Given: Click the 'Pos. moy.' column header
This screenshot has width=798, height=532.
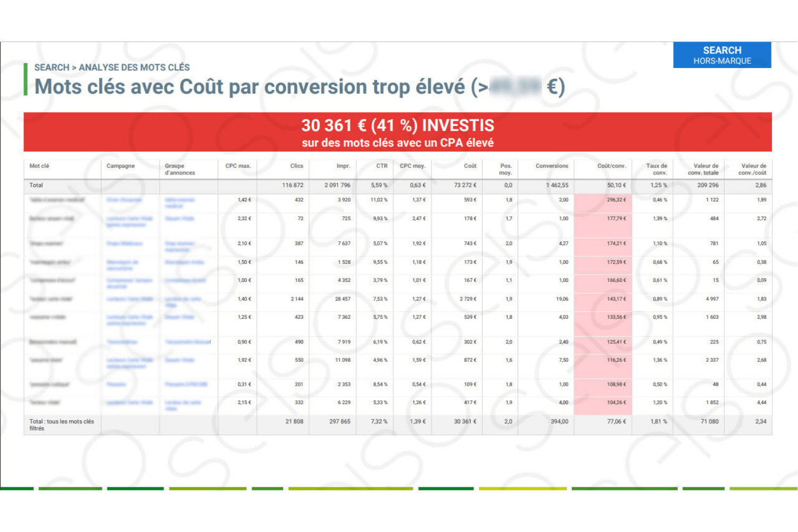Looking at the screenshot, I should [506, 169].
